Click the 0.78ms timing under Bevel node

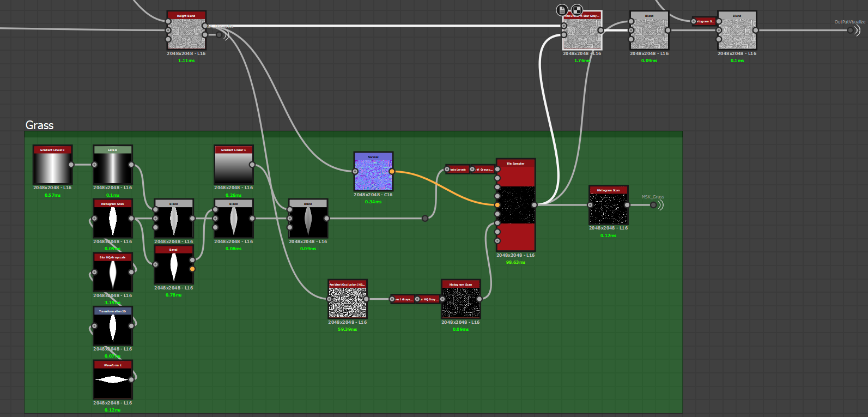point(173,295)
